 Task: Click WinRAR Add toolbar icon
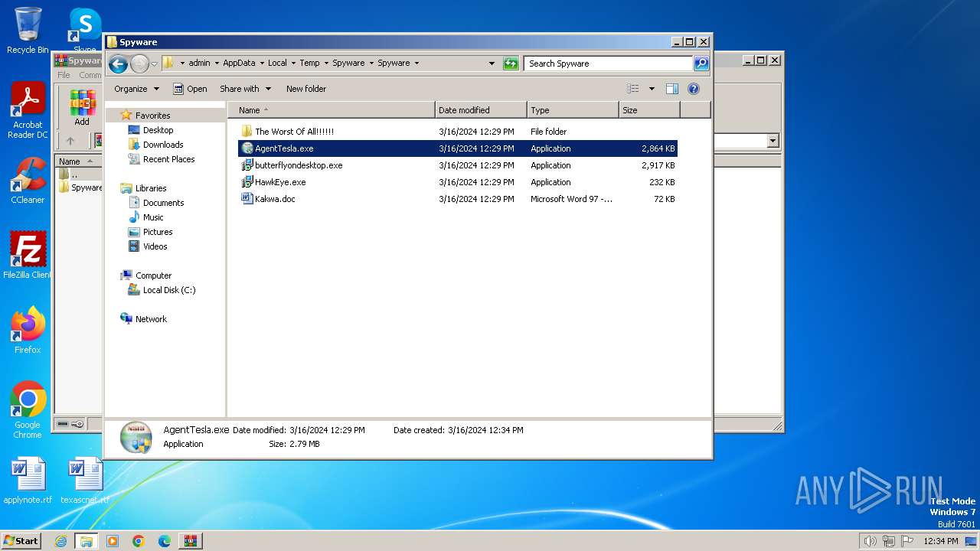(82, 107)
